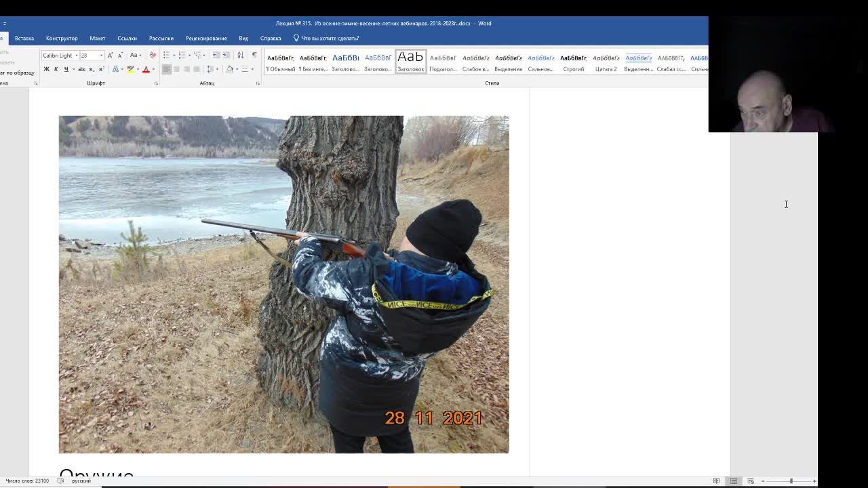
Task: Toggle italic formatting (К) in the ribbon
Action: click(x=56, y=69)
